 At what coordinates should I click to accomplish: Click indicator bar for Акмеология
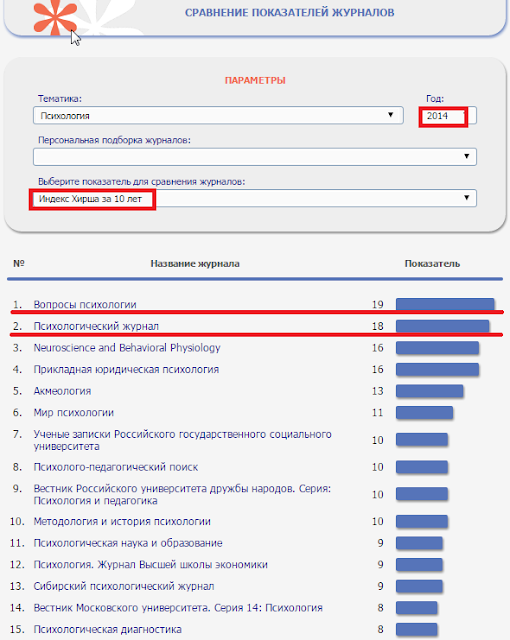(x=430, y=391)
